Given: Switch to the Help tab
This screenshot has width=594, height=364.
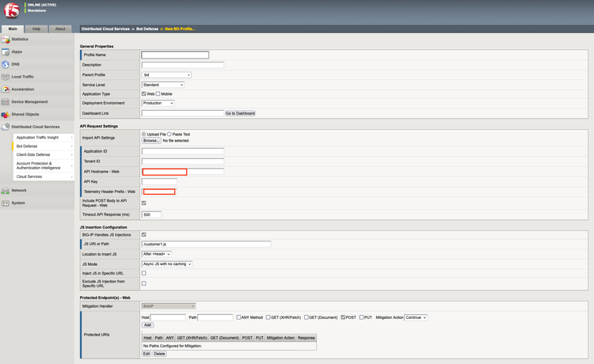Looking at the screenshot, I should (x=36, y=28).
